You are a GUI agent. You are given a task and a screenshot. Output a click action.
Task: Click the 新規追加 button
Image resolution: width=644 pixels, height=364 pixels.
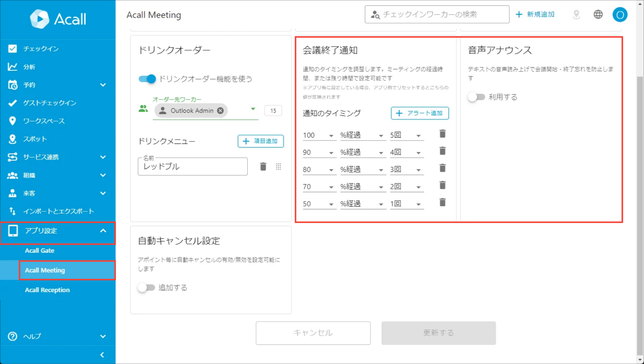click(535, 14)
